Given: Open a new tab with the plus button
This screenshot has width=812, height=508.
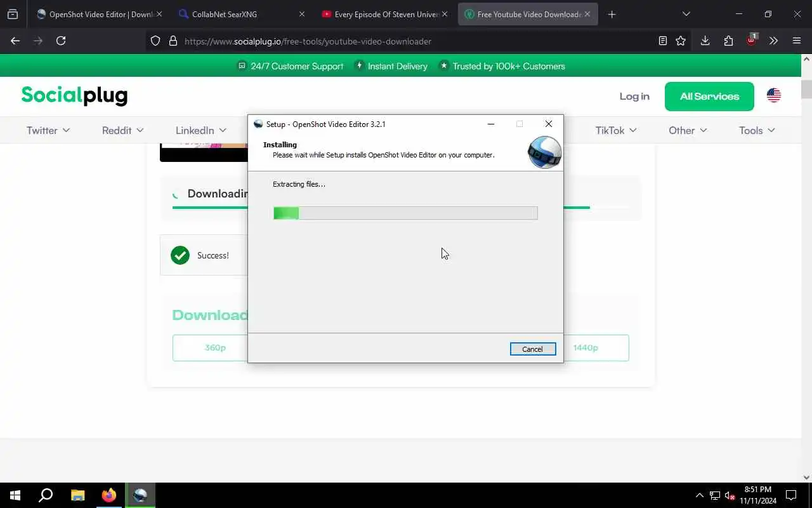Looking at the screenshot, I should [612, 14].
